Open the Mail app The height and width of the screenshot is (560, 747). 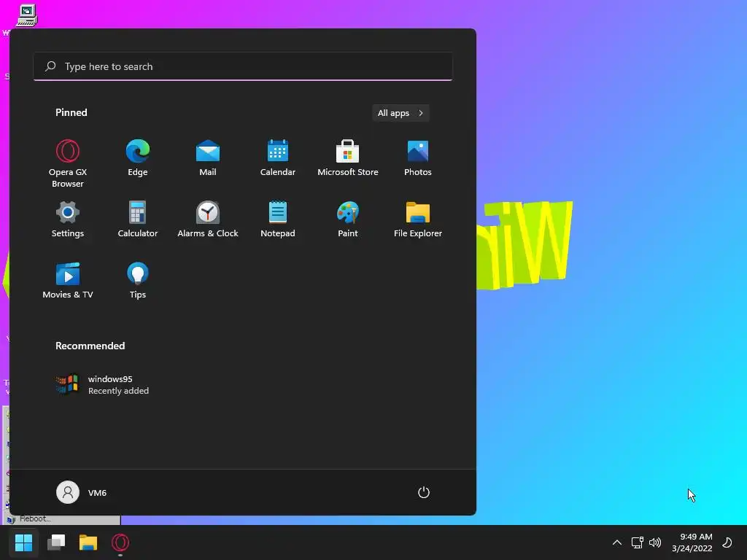click(208, 158)
